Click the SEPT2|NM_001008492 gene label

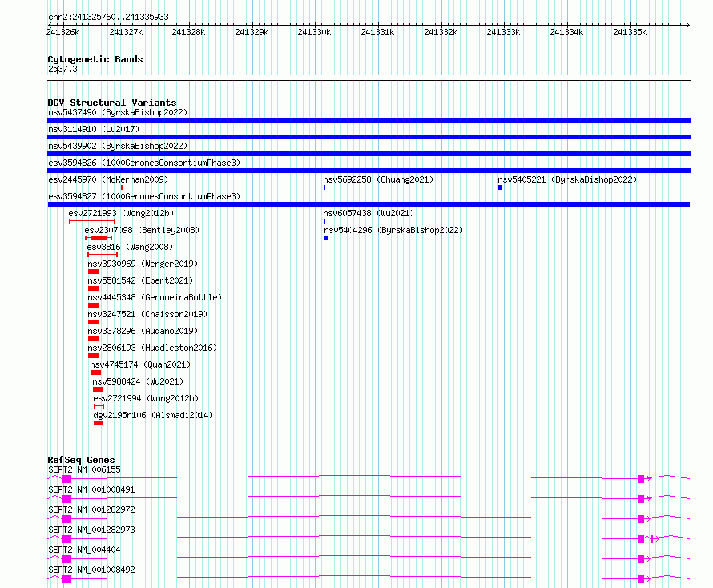[x=91, y=570]
